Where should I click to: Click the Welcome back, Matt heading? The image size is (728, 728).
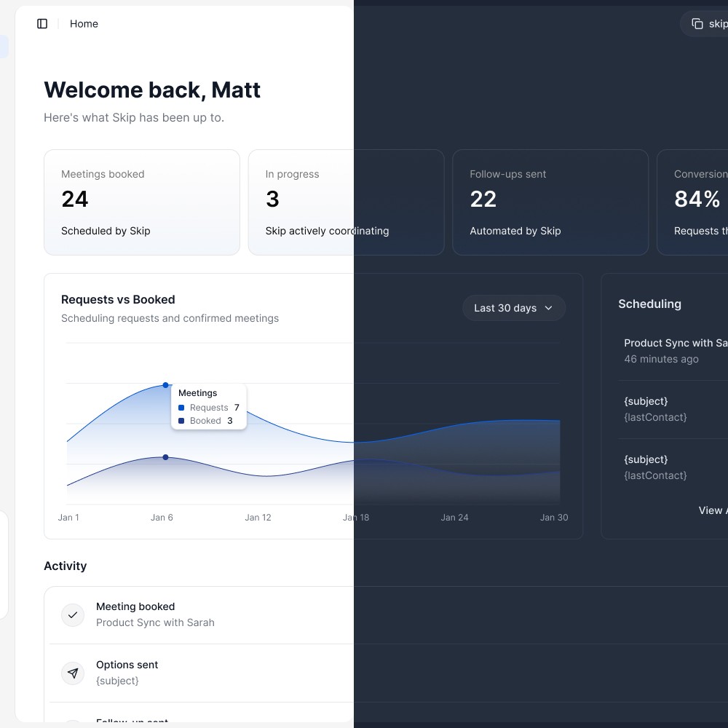click(x=152, y=90)
